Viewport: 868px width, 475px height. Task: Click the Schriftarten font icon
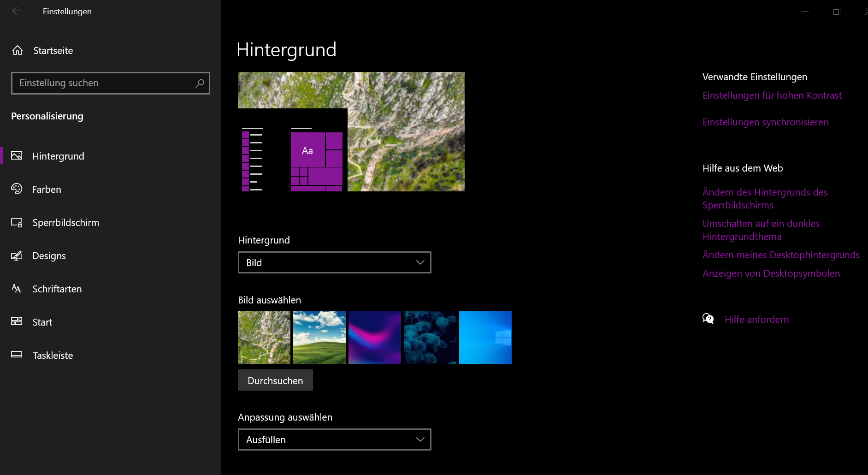(x=17, y=289)
